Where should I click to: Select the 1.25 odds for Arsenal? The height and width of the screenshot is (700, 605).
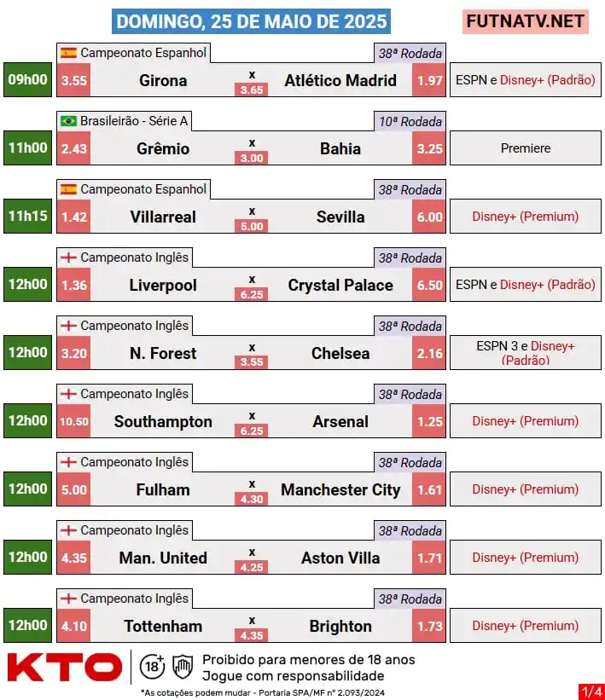tap(429, 421)
